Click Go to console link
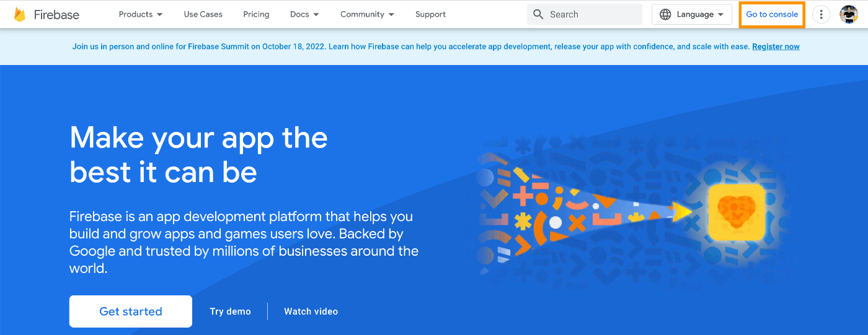 [772, 14]
